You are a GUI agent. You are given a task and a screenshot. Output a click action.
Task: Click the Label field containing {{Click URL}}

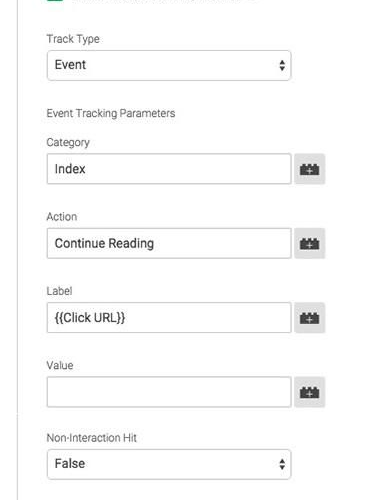[169, 318]
